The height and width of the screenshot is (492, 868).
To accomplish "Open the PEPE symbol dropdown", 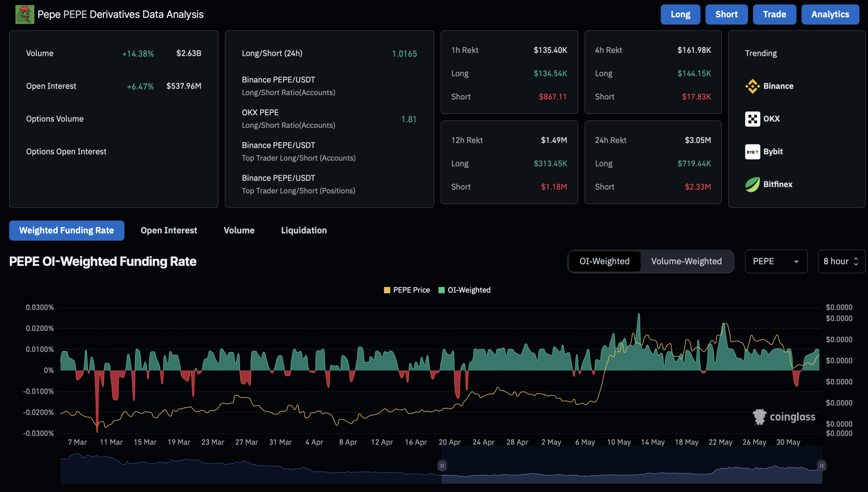I will (776, 261).
